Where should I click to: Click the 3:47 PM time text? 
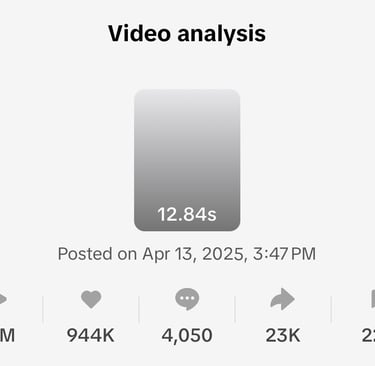coord(284,254)
